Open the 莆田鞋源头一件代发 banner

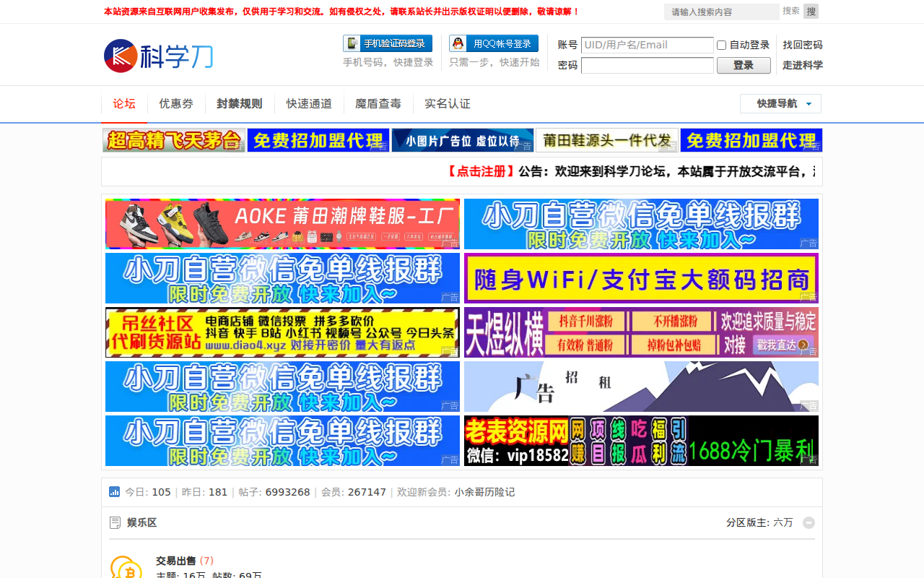(607, 140)
